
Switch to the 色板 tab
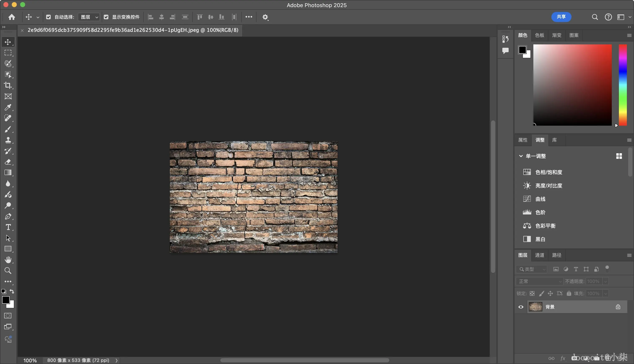539,35
